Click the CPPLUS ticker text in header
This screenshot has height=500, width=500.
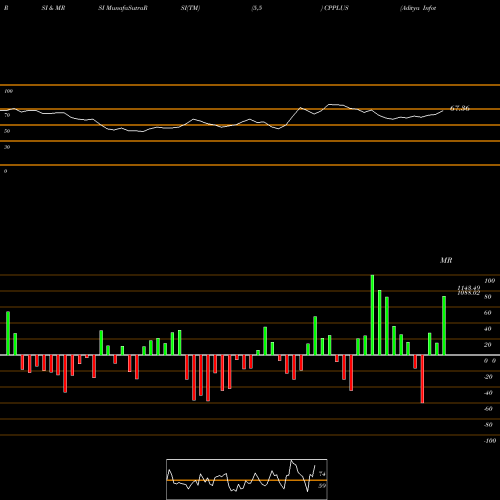335,8
